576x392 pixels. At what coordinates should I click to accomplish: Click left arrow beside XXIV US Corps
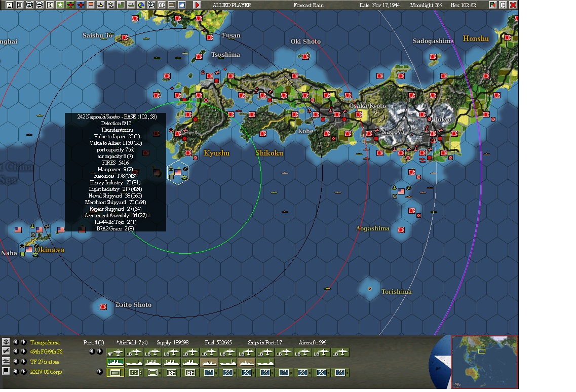point(16,371)
